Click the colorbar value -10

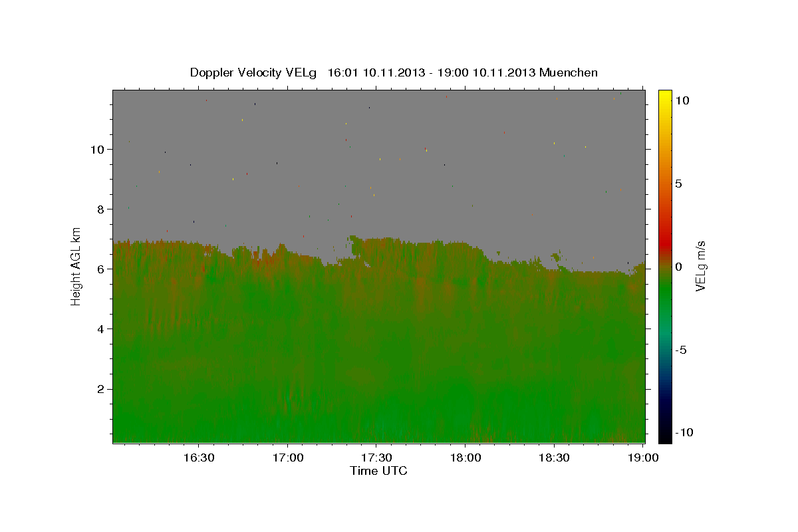(684, 433)
